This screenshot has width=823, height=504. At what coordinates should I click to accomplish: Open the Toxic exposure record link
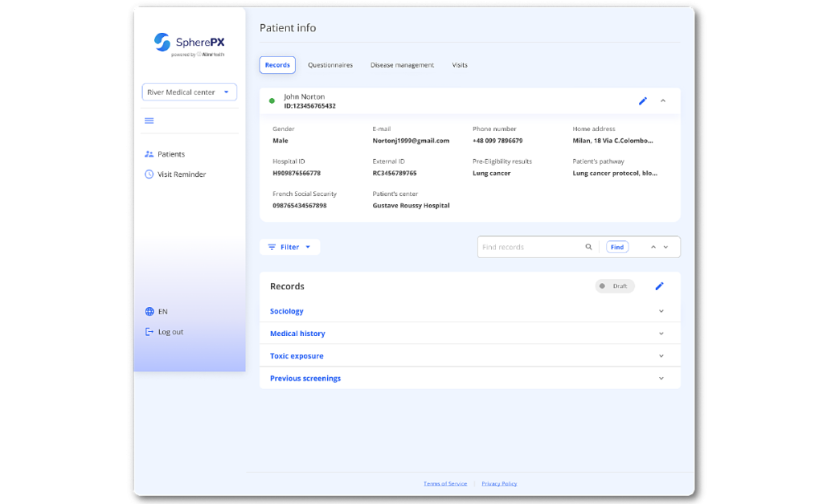pos(297,356)
